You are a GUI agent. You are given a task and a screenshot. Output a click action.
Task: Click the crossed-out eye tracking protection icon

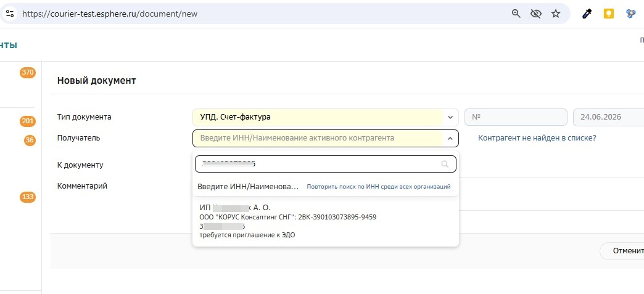click(536, 14)
